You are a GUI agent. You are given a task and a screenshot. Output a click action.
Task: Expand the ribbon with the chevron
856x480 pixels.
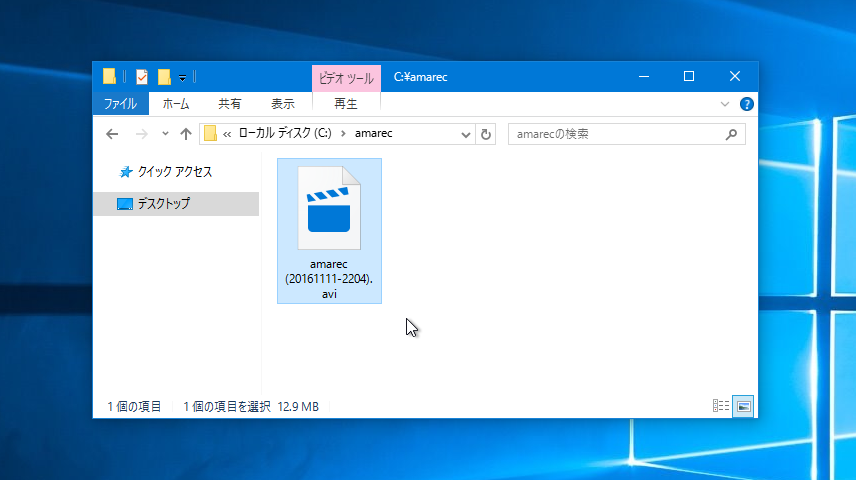coord(724,104)
